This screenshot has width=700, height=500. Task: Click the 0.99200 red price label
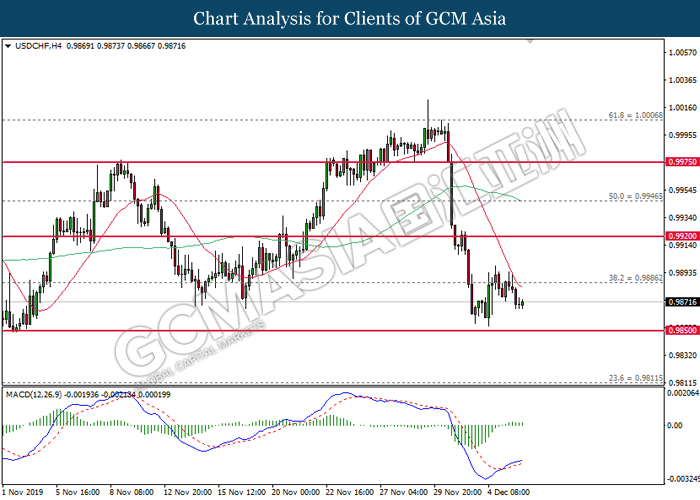(682, 236)
